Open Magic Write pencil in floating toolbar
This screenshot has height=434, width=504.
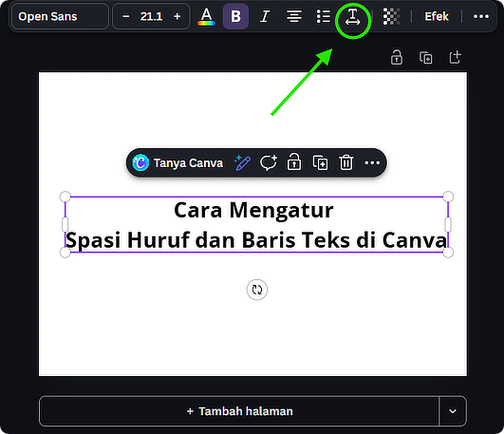(x=242, y=162)
